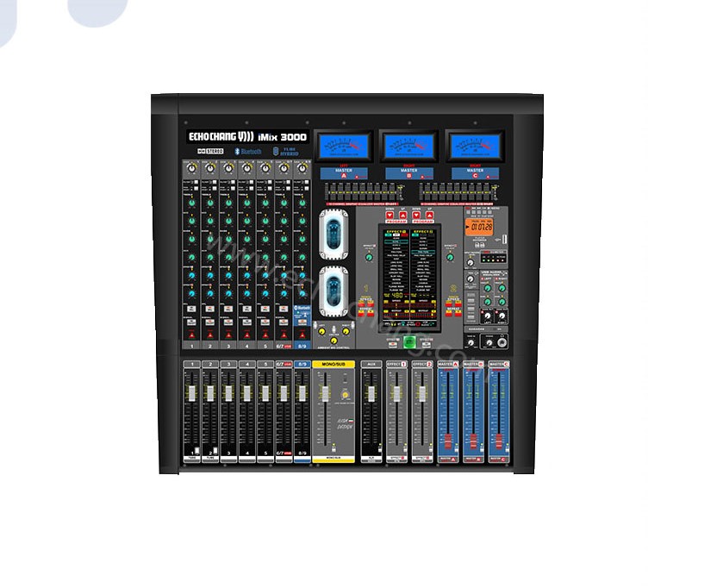Click the channel 5 gain knob
The height and width of the screenshot is (588, 723).
click(265, 168)
